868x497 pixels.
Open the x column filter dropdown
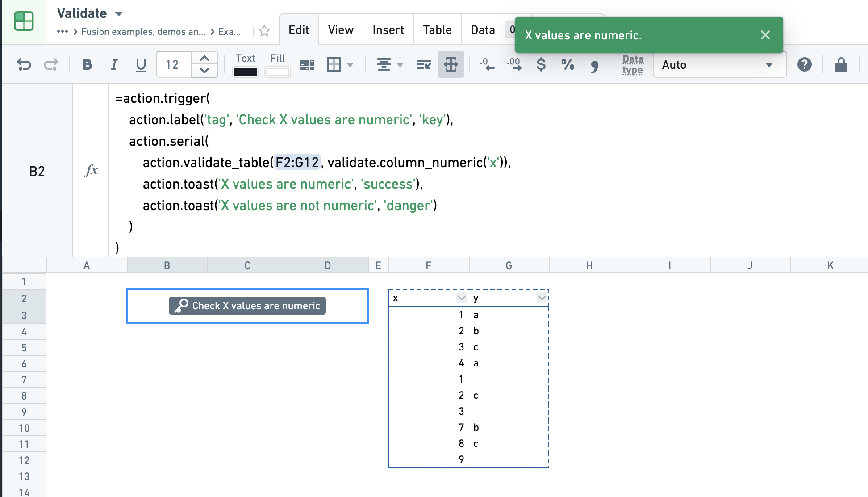462,298
